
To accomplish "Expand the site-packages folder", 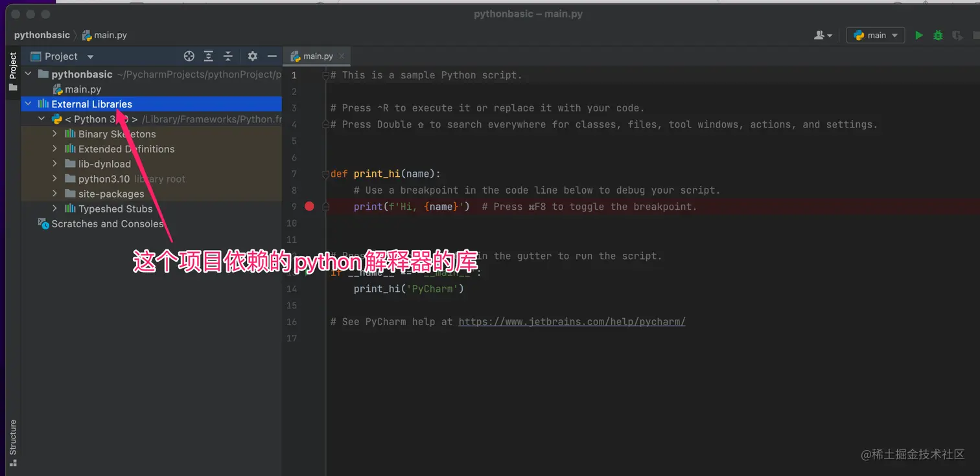I will click(55, 194).
